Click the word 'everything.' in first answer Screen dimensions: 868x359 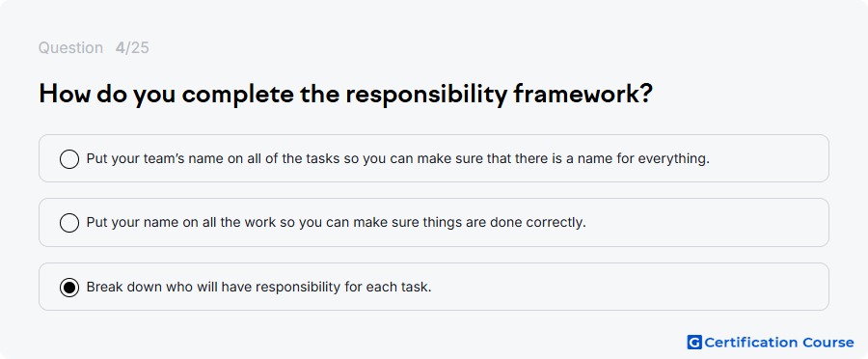674,159
